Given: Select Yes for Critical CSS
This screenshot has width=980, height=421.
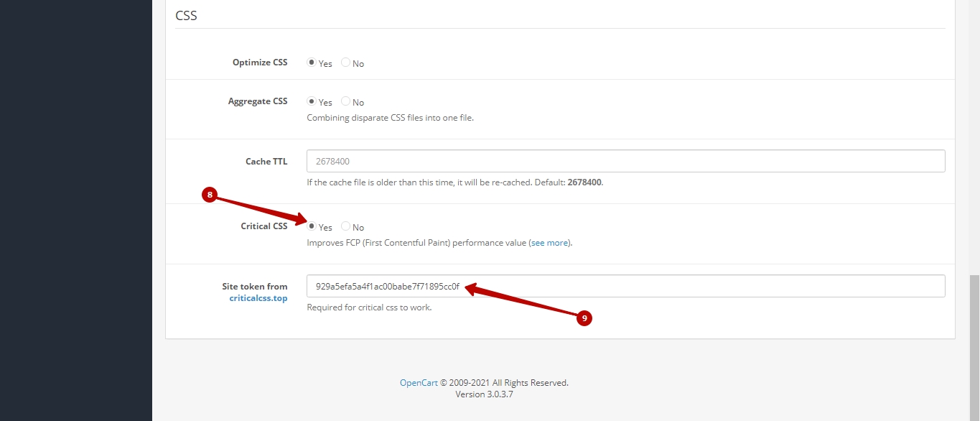Looking at the screenshot, I should [312, 226].
